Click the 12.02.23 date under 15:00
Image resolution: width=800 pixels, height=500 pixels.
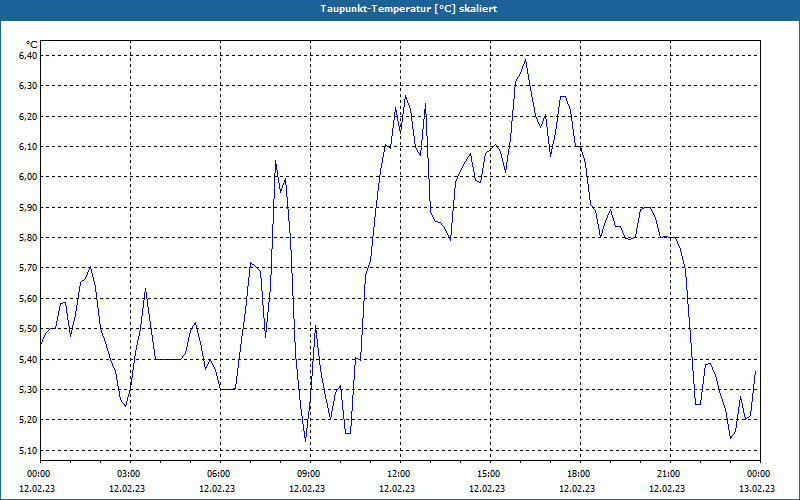click(487, 489)
